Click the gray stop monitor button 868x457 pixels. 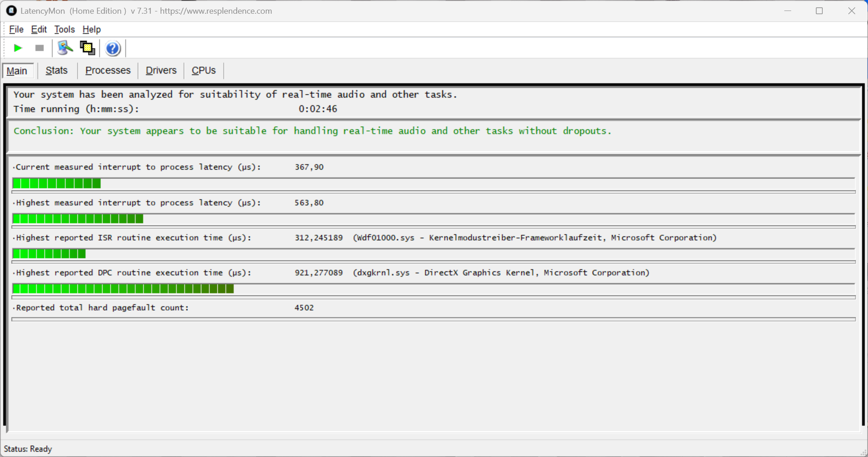(39, 48)
